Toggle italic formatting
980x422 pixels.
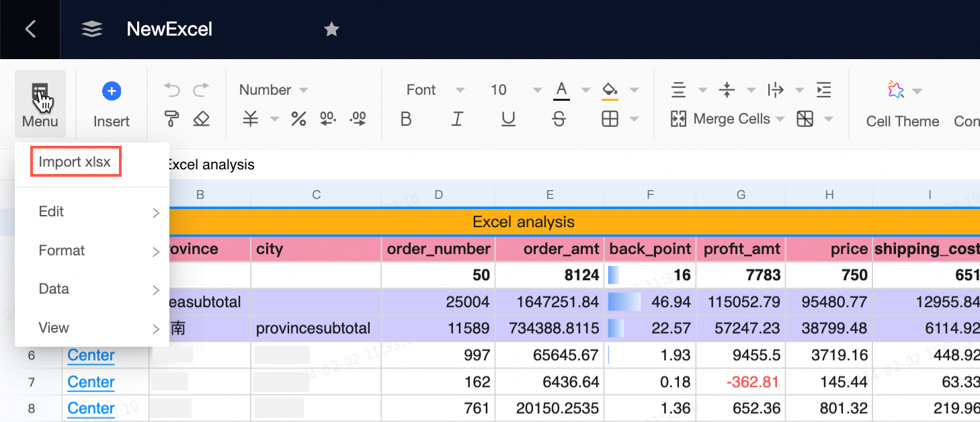(457, 119)
